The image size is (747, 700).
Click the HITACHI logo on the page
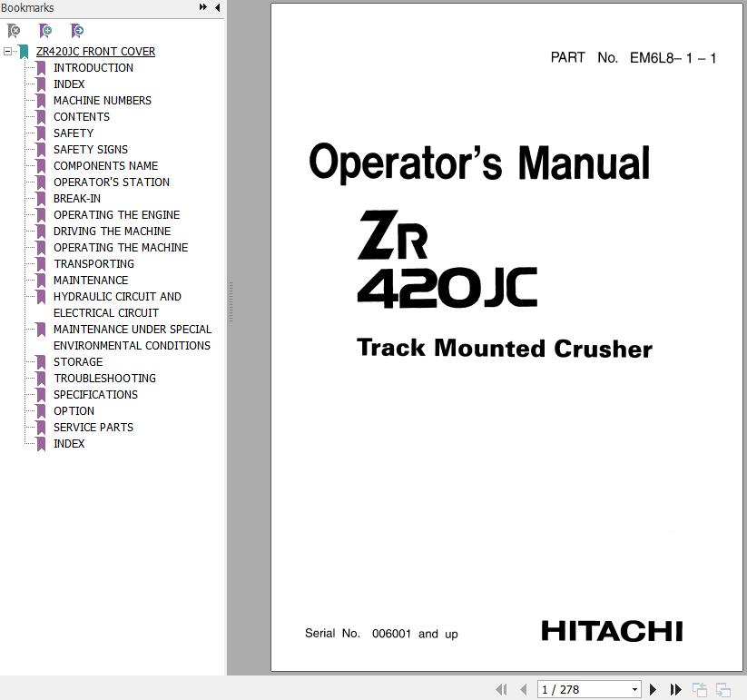click(612, 631)
